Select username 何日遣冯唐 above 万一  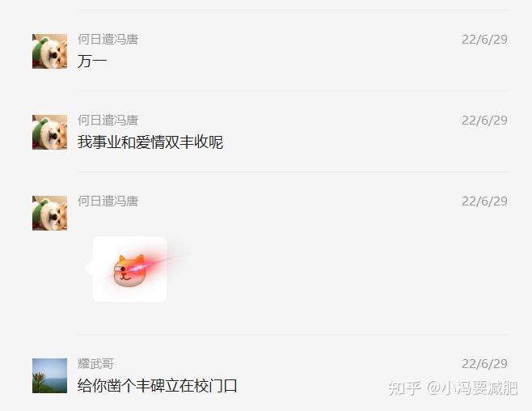click(108, 40)
